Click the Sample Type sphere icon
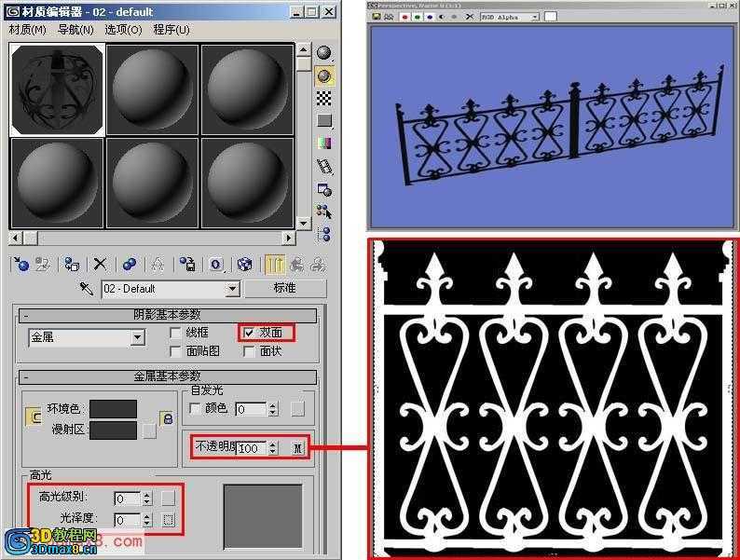 323,53
